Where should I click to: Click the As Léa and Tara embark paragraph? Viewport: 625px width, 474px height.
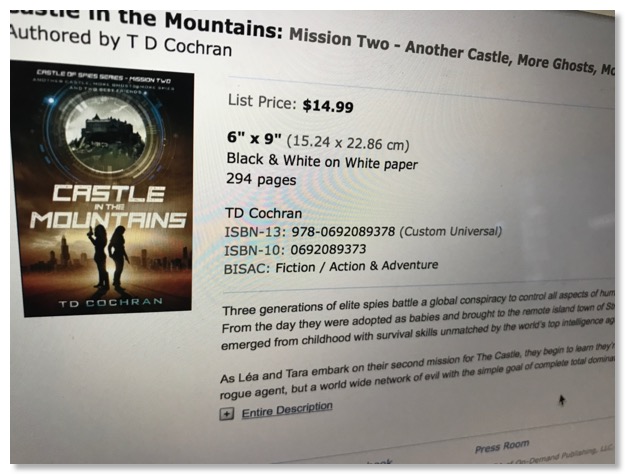coord(420,378)
